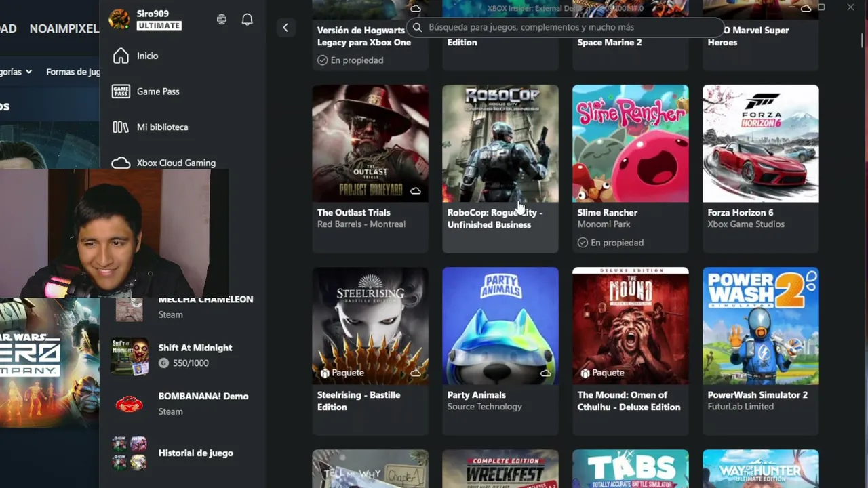Open the PowerWash Simulator 2 cover art
The height and width of the screenshot is (488, 868).
(x=761, y=325)
